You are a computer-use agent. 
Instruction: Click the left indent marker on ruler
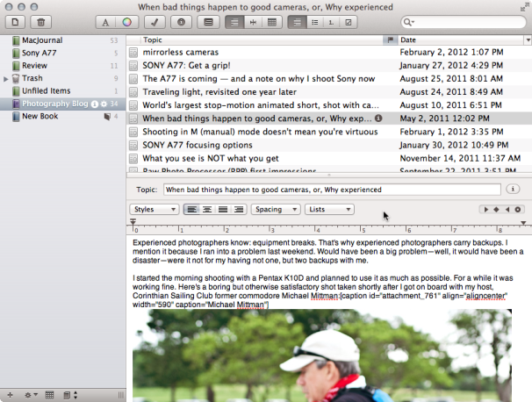click(133, 221)
